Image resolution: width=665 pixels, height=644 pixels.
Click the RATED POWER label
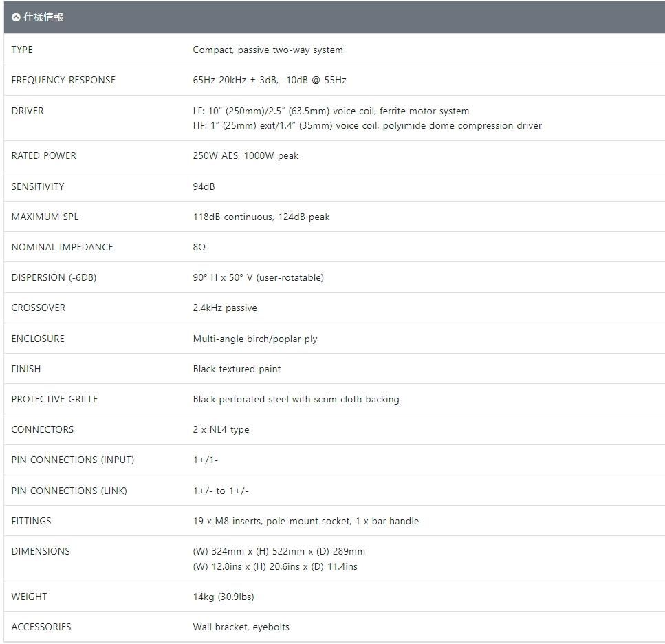[x=44, y=155]
